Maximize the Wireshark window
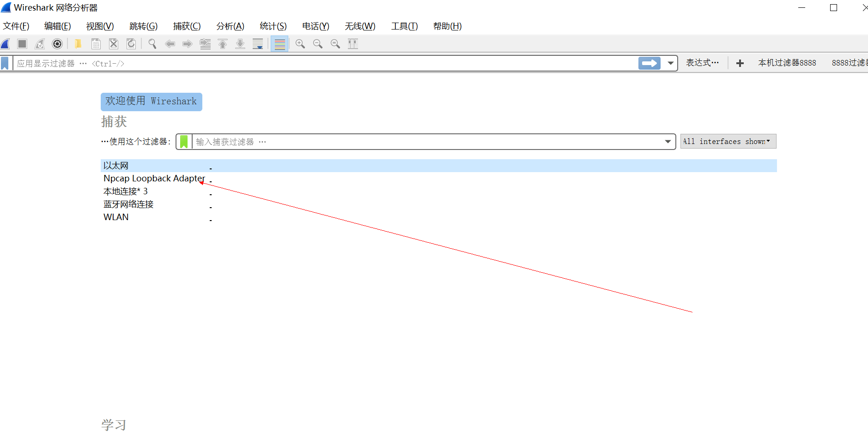The width and height of the screenshot is (868, 437). pos(834,8)
